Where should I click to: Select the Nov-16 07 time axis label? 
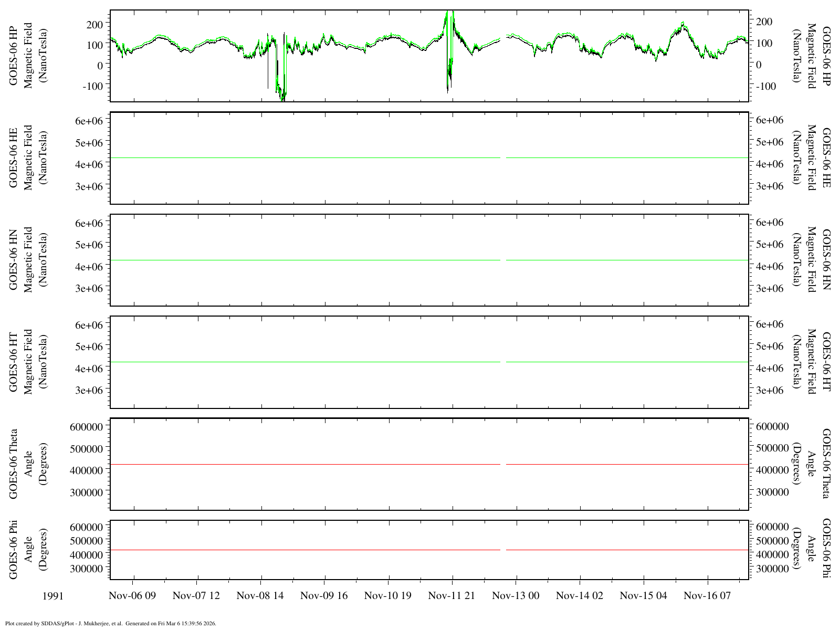point(708,595)
